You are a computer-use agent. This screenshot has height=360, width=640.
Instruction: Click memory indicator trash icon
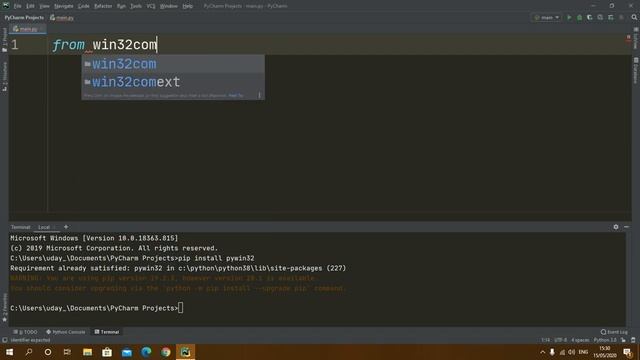pos(633,340)
